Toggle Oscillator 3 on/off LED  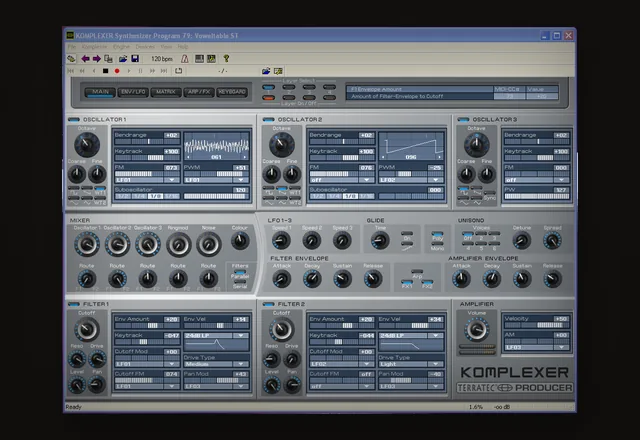click(463, 120)
